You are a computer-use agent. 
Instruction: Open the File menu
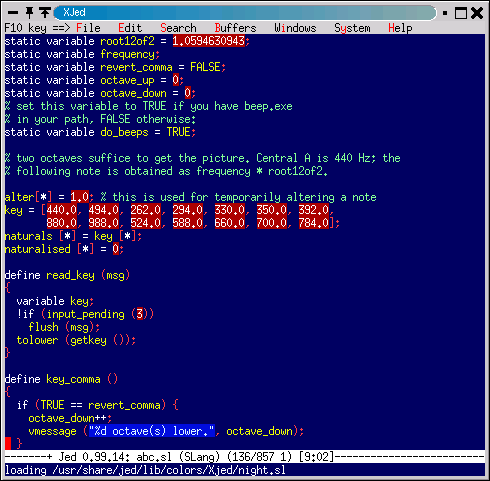(x=88, y=28)
